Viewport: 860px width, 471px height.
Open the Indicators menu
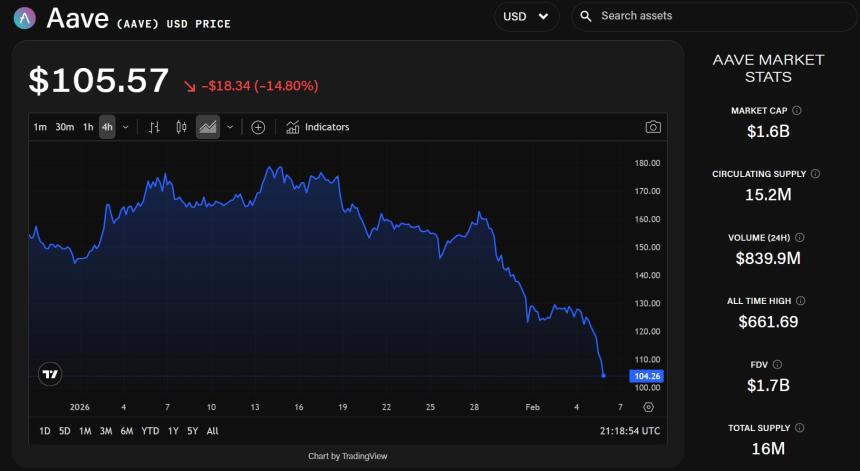click(318, 127)
